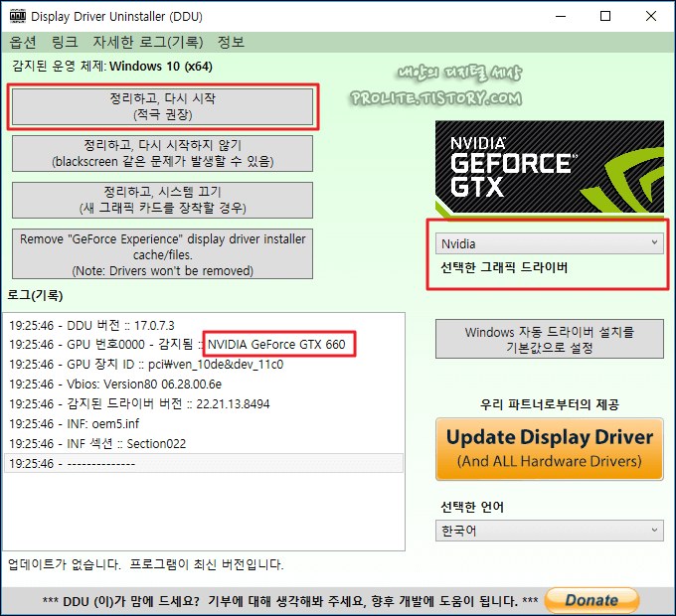676x616 pixels.
Task: Select the dashed separator log line
Action: coord(204,464)
